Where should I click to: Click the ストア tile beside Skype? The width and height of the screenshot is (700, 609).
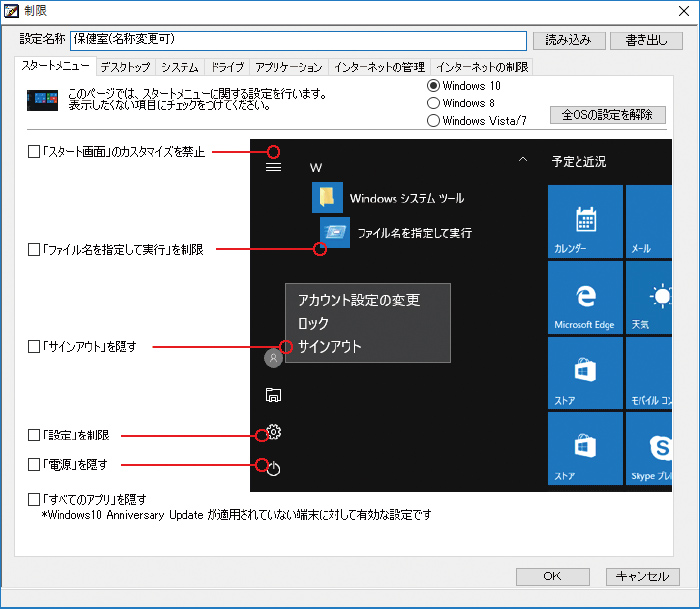585,448
